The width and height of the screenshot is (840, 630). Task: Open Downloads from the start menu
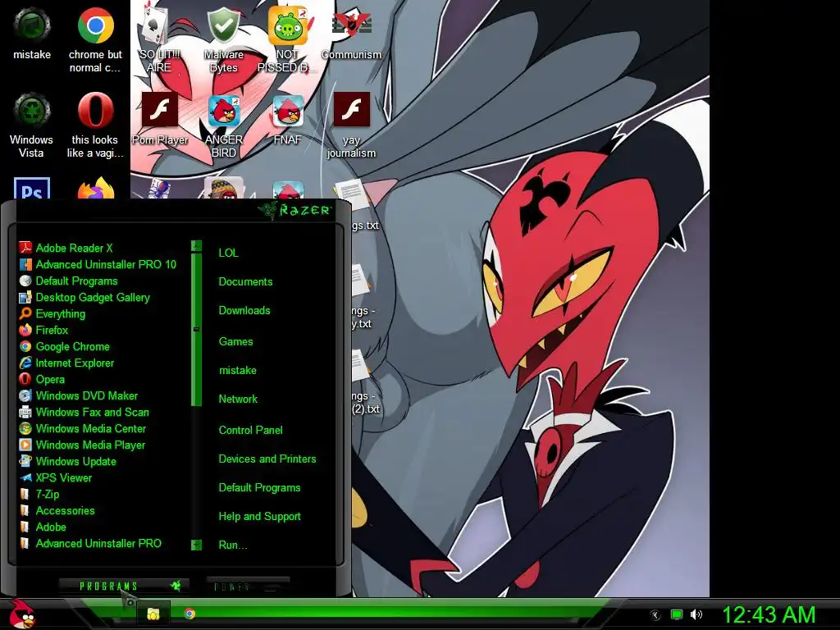click(x=244, y=311)
